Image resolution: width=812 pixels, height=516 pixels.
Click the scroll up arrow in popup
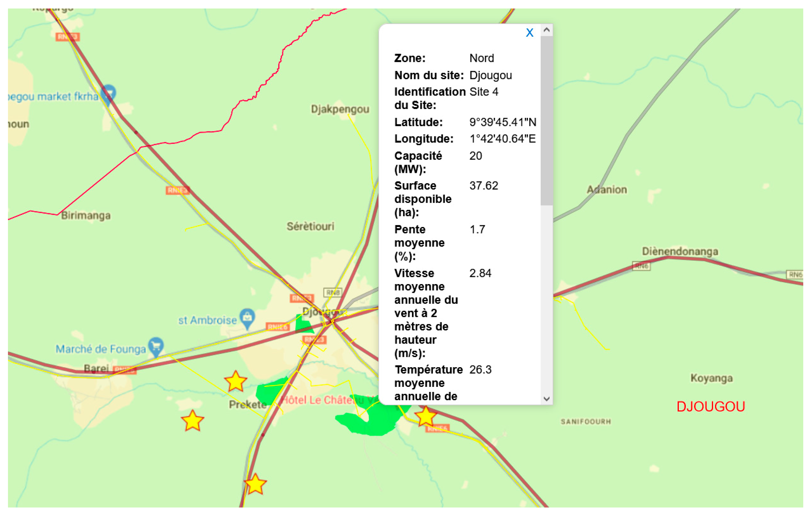546,30
